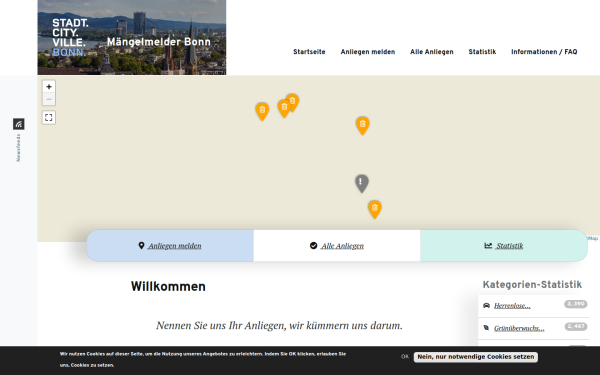The width and height of the screenshot is (600, 375).
Task: Click the Newsfeeds vertical label
Action: coord(18,148)
